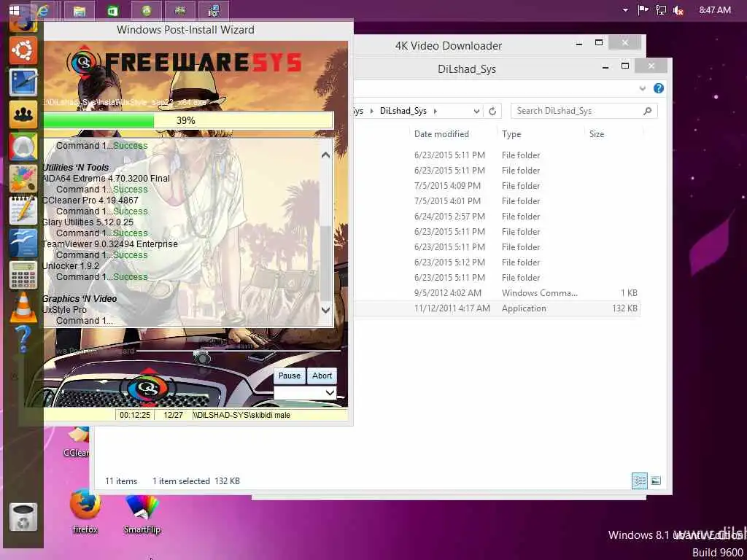Open File Explorer taskbar icon

pyautogui.click(x=79, y=10)
